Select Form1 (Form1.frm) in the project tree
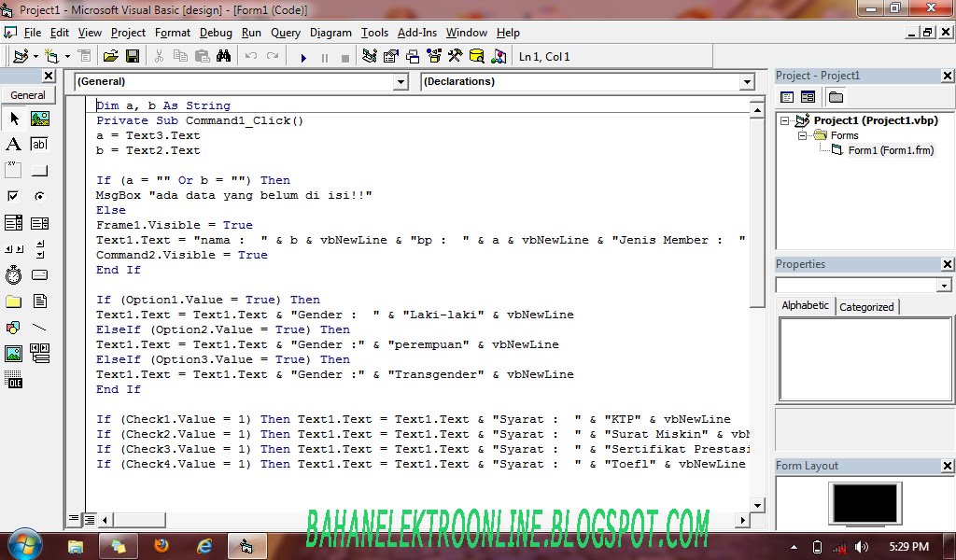Image resolution: width=956 pixels, height=560 pixels. click(890, 150)
